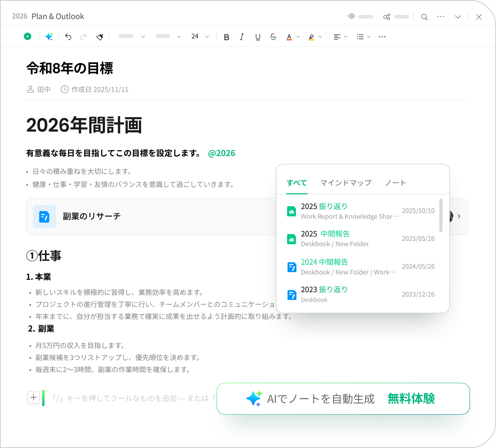This screenshot has width=496, height=448.
Task: Click the green add (plus) icon in toolbar
Action: (27, 36)
